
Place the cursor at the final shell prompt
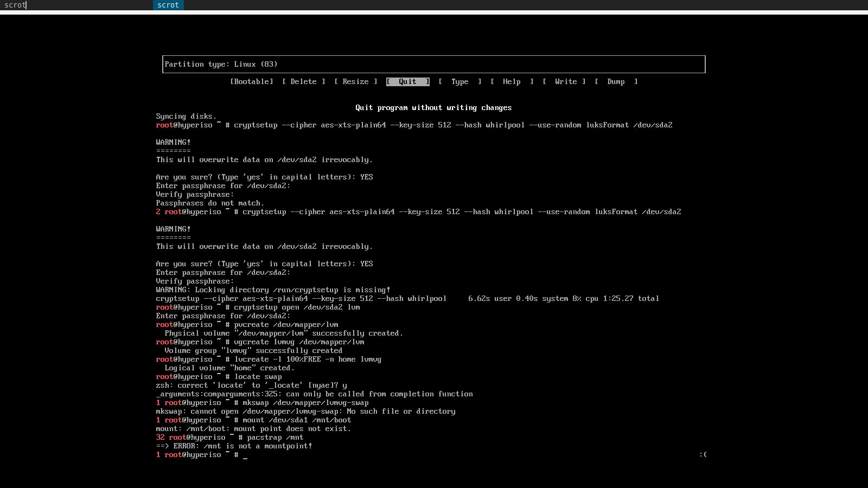[245, 455]
